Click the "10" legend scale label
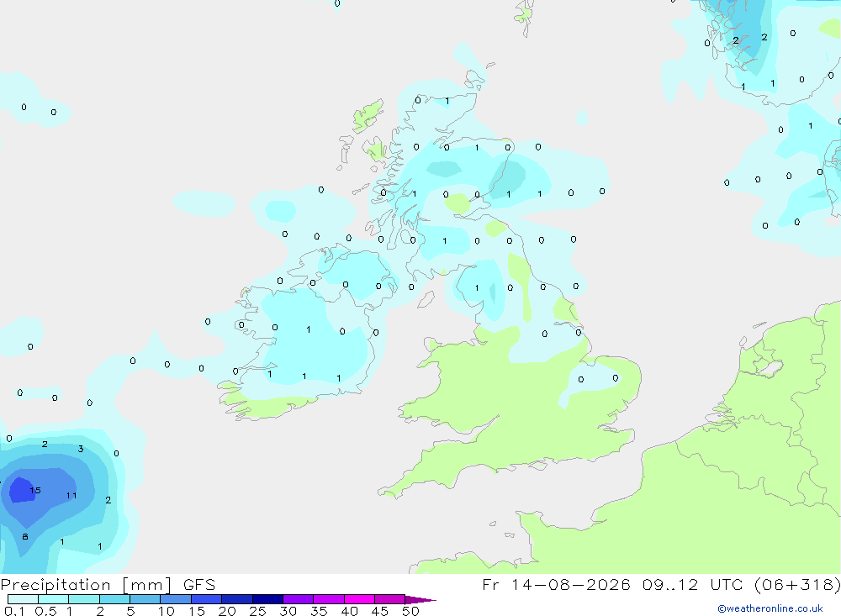This screenshot has width=841, height=616. [167, 611]
